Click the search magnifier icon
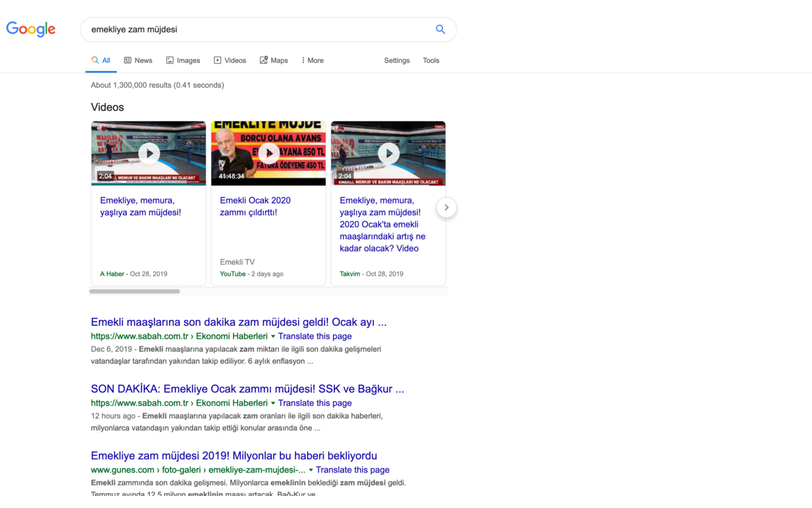812x508 pixels. [440, 29]
